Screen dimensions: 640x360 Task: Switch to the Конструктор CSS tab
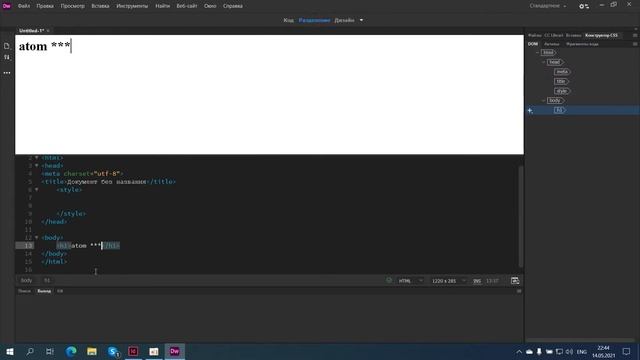point(601,36)
